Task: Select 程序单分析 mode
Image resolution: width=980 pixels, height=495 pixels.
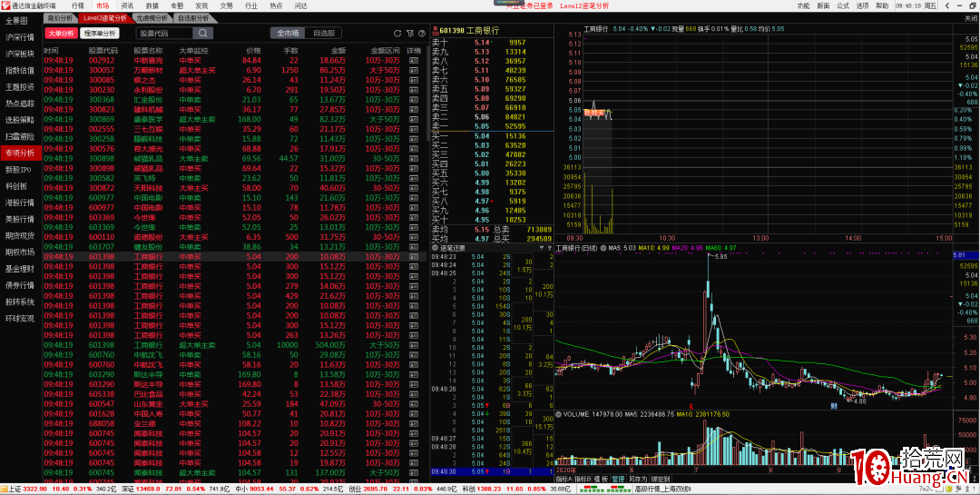Action: click(x=100, y=34)
